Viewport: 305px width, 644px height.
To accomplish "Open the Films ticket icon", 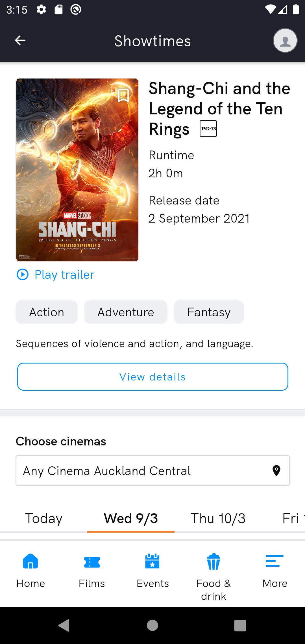I will [92, 562].
